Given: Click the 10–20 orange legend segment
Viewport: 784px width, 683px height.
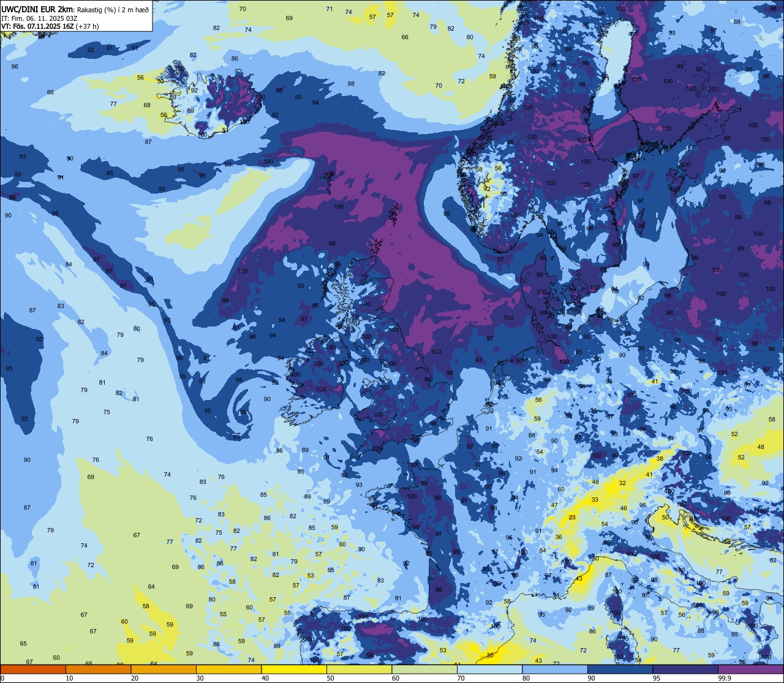Looking at the screenshot, I should click(x=98, y=669).
